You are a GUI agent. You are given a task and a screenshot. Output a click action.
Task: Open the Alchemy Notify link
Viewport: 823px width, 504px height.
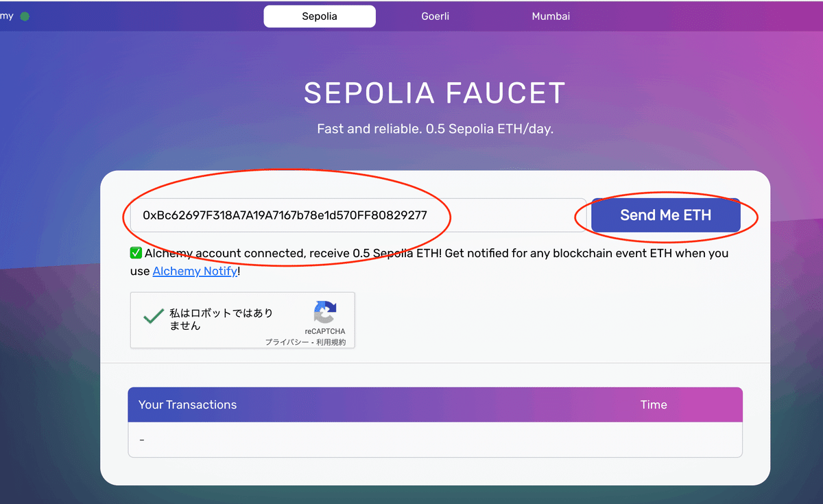tap(195, 271)
